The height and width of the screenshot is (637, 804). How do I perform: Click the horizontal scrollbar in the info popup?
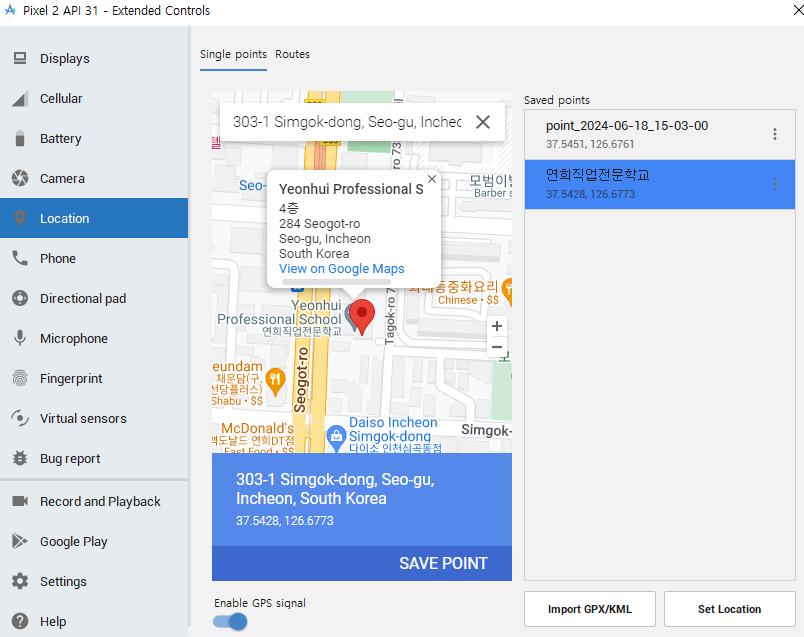click(335, 282)
